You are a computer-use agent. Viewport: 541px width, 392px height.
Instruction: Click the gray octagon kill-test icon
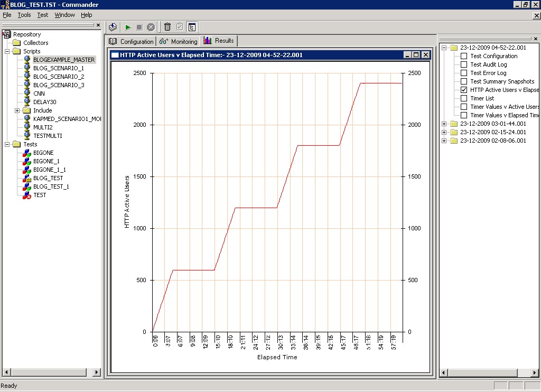(151, 27)
